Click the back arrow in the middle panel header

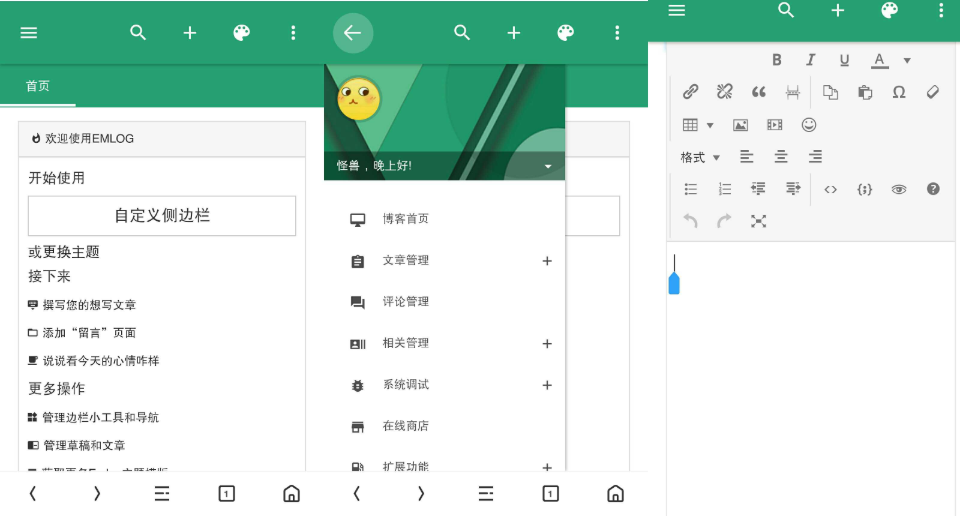[353, 33]
